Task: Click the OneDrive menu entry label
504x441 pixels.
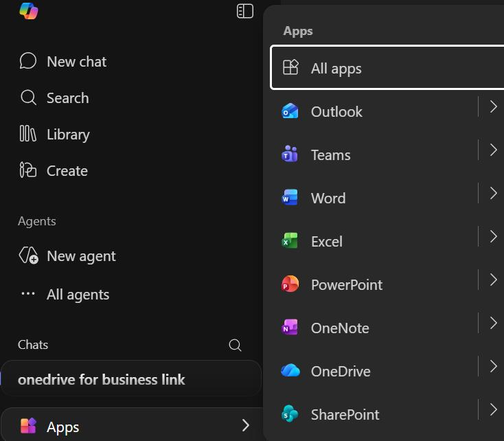Action: [x=341, y=371]
